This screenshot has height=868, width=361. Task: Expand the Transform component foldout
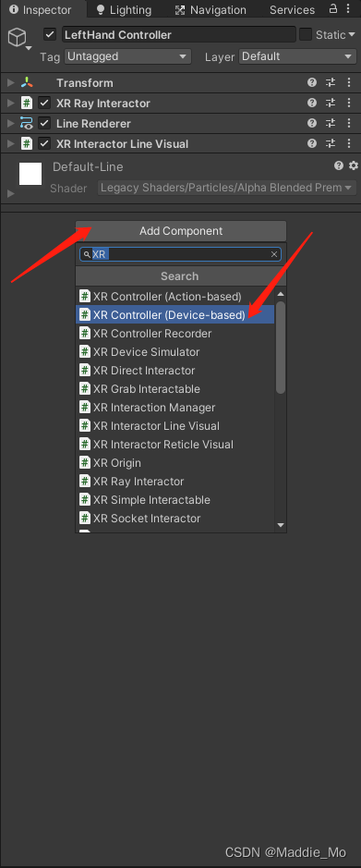(x=10, y=83)
